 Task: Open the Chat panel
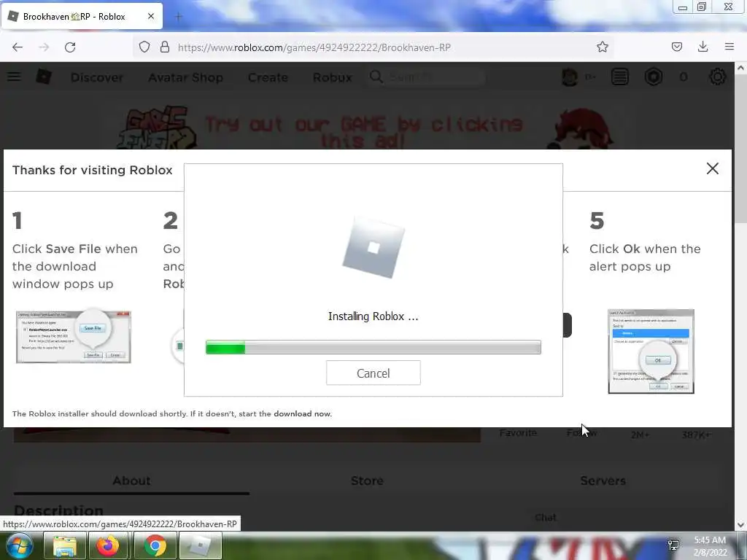(546, 517)
